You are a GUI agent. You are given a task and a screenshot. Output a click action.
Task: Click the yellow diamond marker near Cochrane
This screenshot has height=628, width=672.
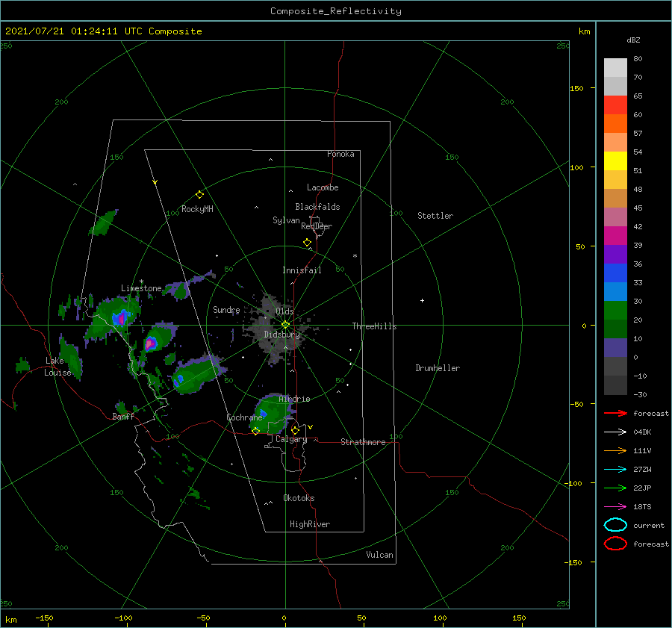pos(255,431)
